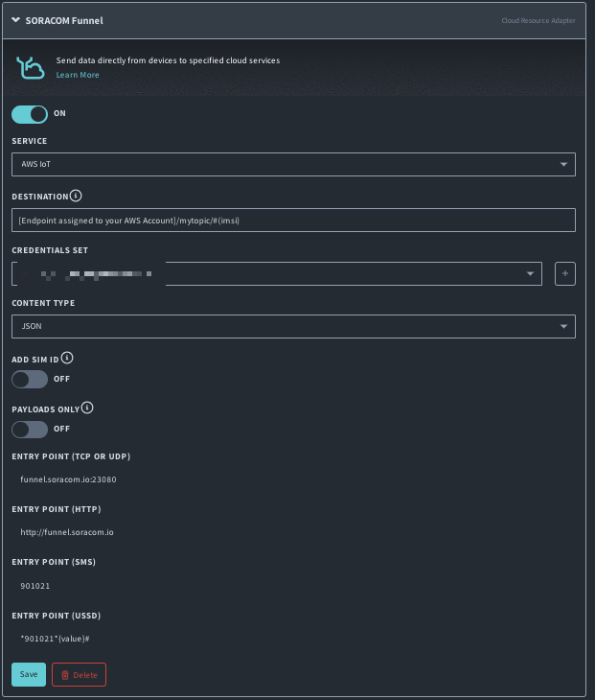Viewport: 595px width, 700px height.
Task: Click the Destination endpoint input field
Action: click(293, 221)
